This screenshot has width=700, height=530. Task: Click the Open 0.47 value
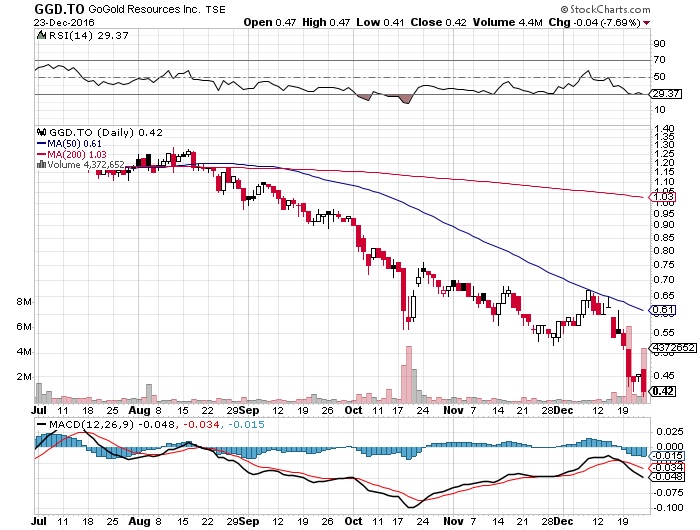pyautogui.click(x=270, y=22)
